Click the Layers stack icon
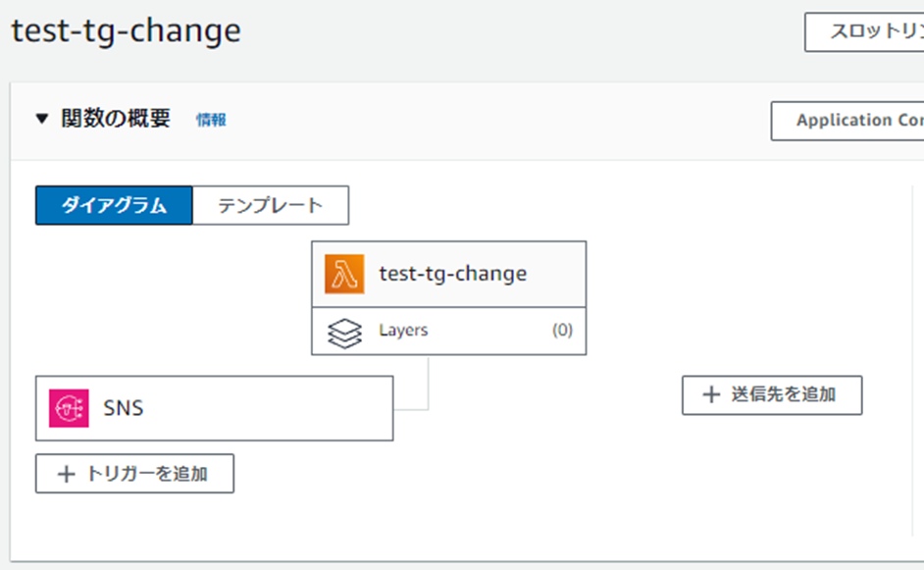Image resolution: width=924 pixels, height=570 pixels. pos(344,332)
